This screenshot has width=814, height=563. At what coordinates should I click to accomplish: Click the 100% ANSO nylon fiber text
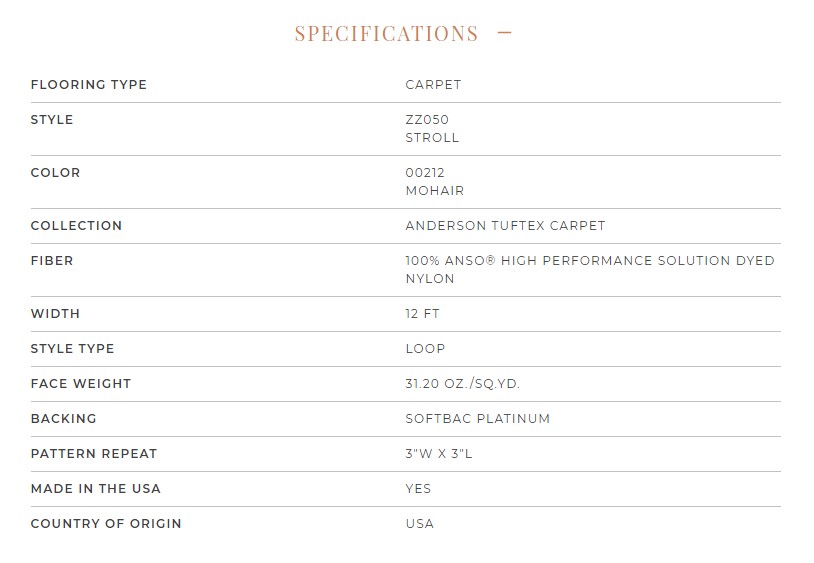590,269
